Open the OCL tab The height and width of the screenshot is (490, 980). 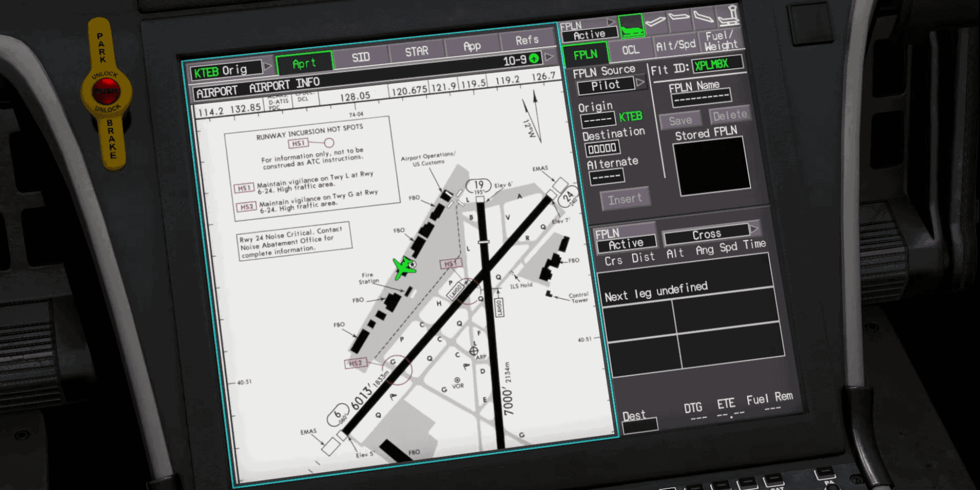[631, 49]
